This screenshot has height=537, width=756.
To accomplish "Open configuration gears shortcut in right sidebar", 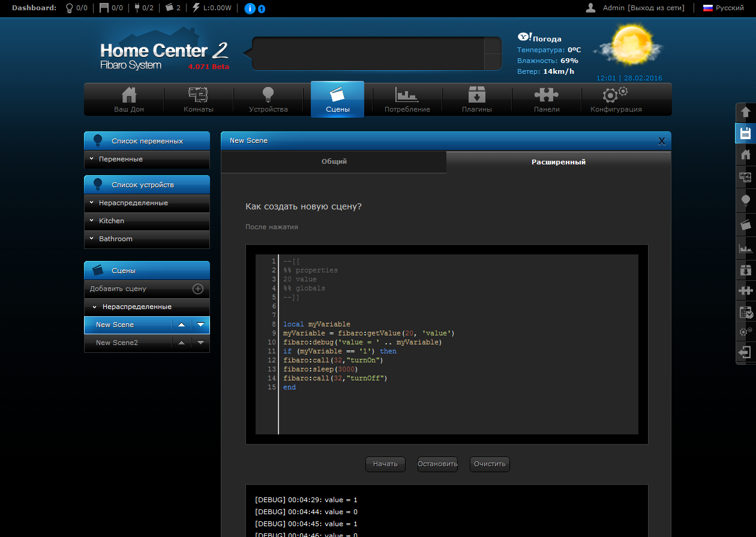I will point(746,331).
